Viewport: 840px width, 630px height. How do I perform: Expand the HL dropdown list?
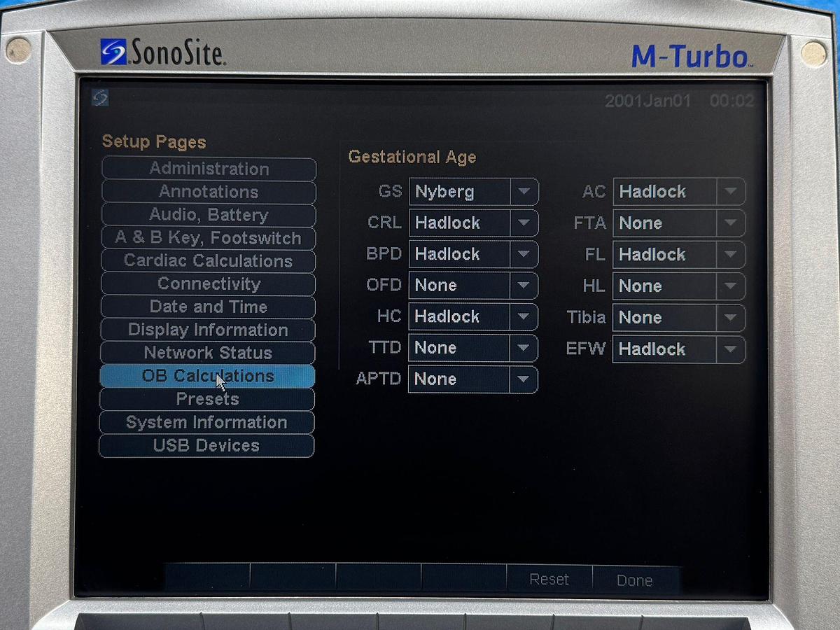click(731, 286)
